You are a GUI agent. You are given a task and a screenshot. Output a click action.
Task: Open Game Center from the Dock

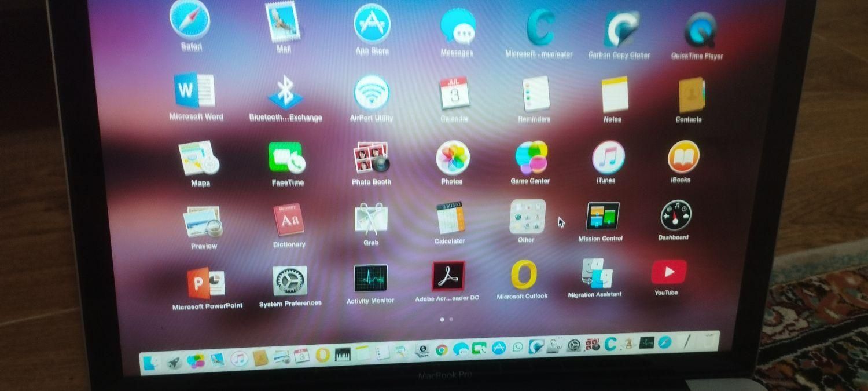click(x=196, y=361)
